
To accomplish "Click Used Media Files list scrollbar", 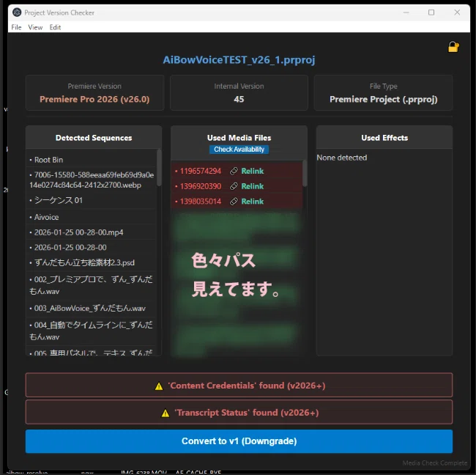I will [305, 173].
